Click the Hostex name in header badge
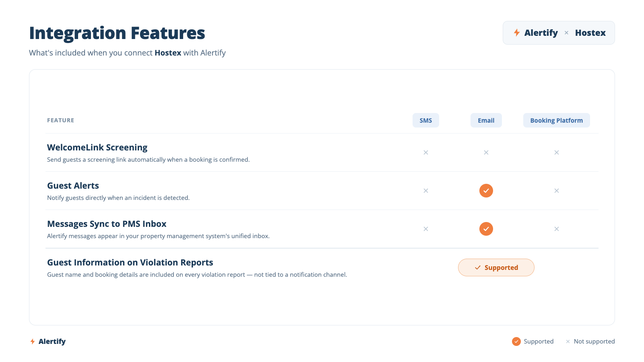Viewport: 644px width, 362px height. coord(590,33)
